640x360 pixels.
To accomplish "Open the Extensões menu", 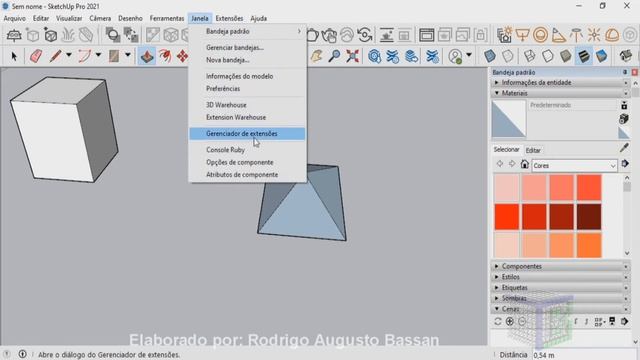I will (x=229, y=18).
